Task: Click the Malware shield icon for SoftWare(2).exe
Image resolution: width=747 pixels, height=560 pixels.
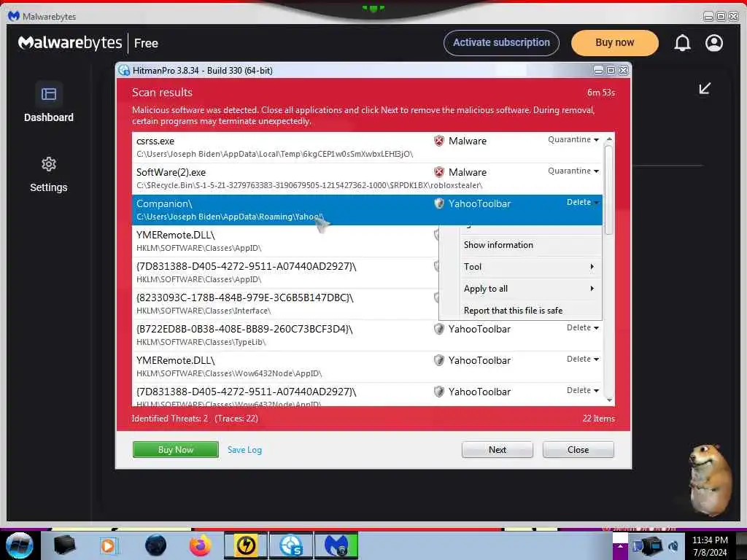Action: 438,172
